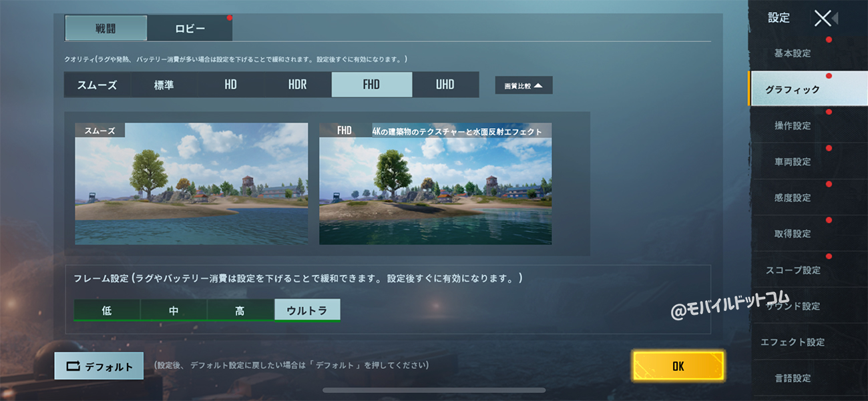Viewport: 868px width, 401px height.
Task: Select スムーズ graphics quality
Action: click(x=97, y=85)
